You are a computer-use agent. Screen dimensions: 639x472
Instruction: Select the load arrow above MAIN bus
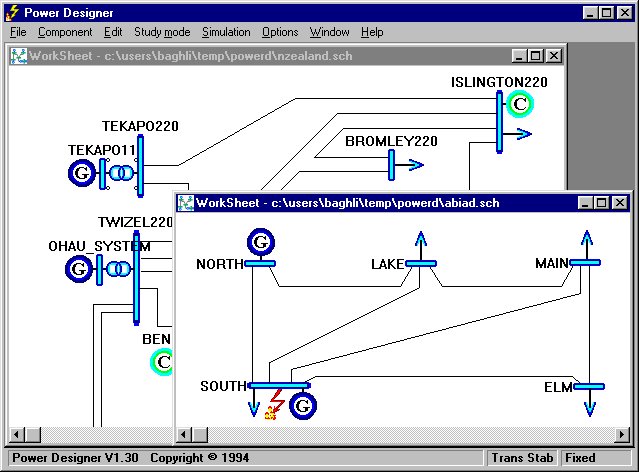(587, 245)
